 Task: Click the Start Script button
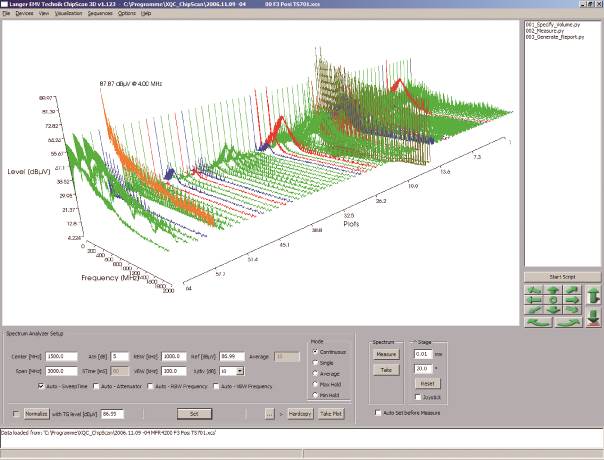click(x=562, y=277)
